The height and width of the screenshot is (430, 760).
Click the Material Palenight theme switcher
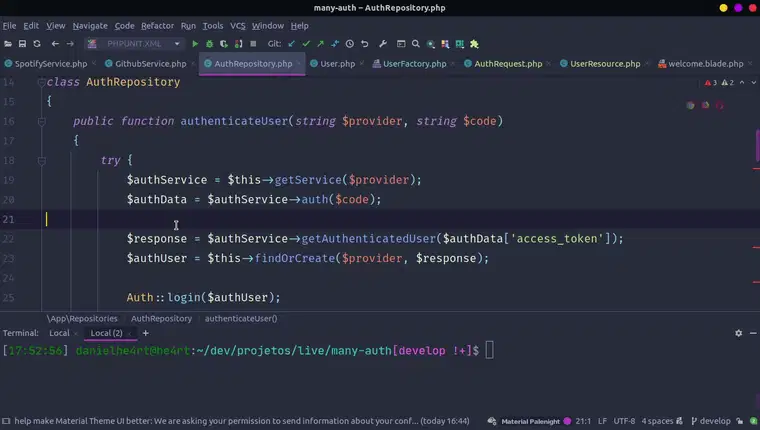[530, 421]
